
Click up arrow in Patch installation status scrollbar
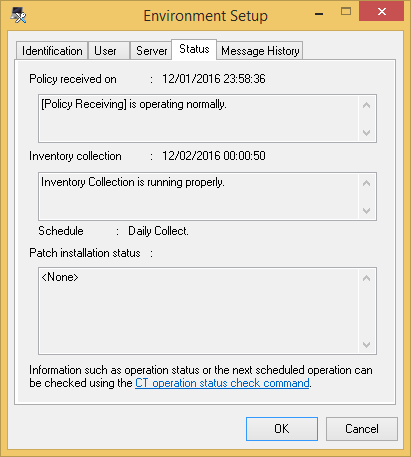pyautogui.click(x=366, y=278)
